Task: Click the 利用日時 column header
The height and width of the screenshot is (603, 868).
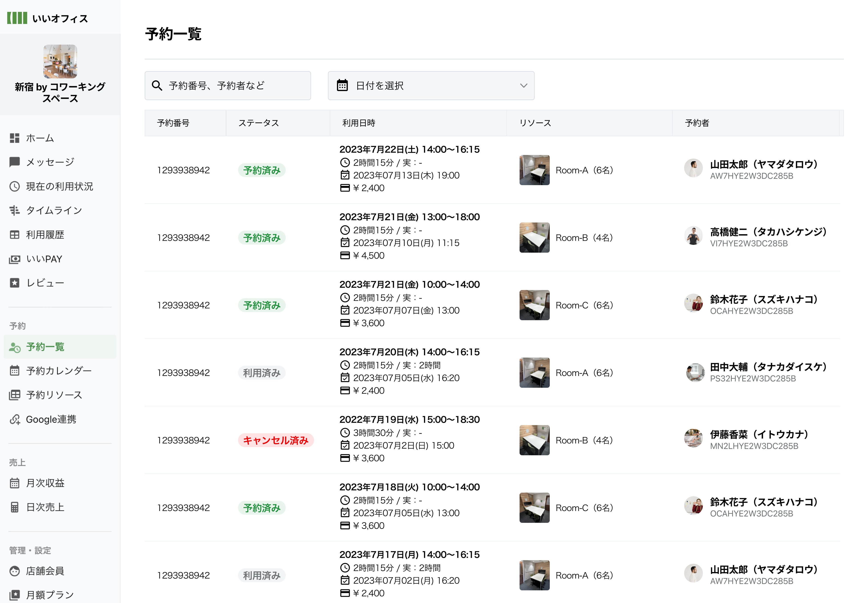Action: 359,123
